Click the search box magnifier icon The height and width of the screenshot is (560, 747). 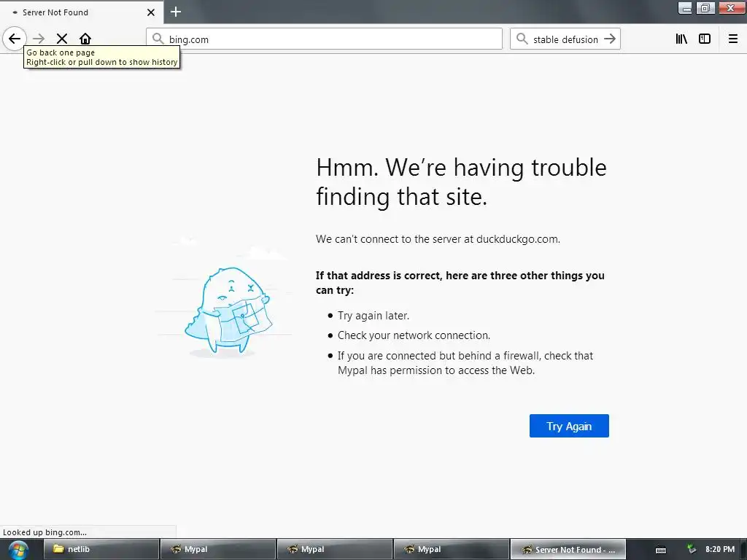click(x=522, y=39)
